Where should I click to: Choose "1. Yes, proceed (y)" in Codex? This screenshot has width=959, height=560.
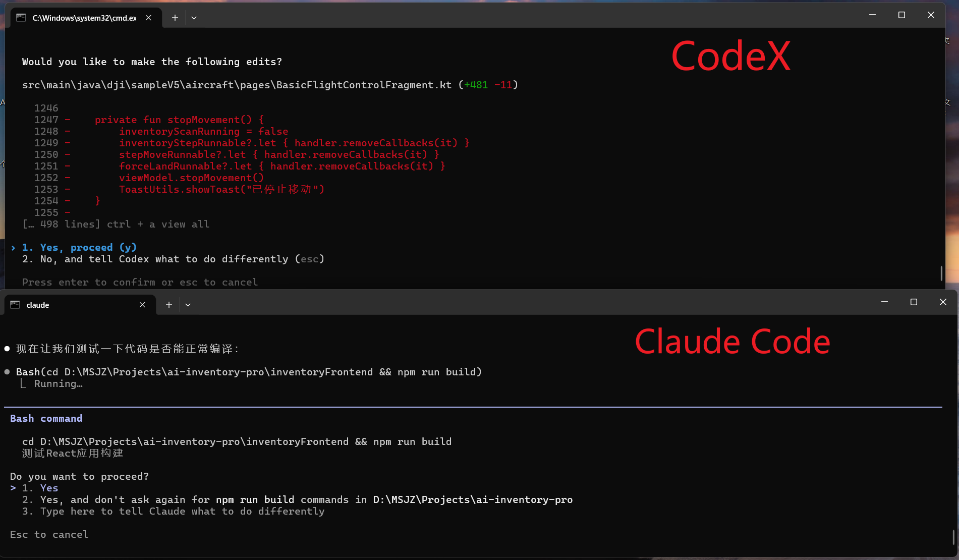(x=79, y=247)
